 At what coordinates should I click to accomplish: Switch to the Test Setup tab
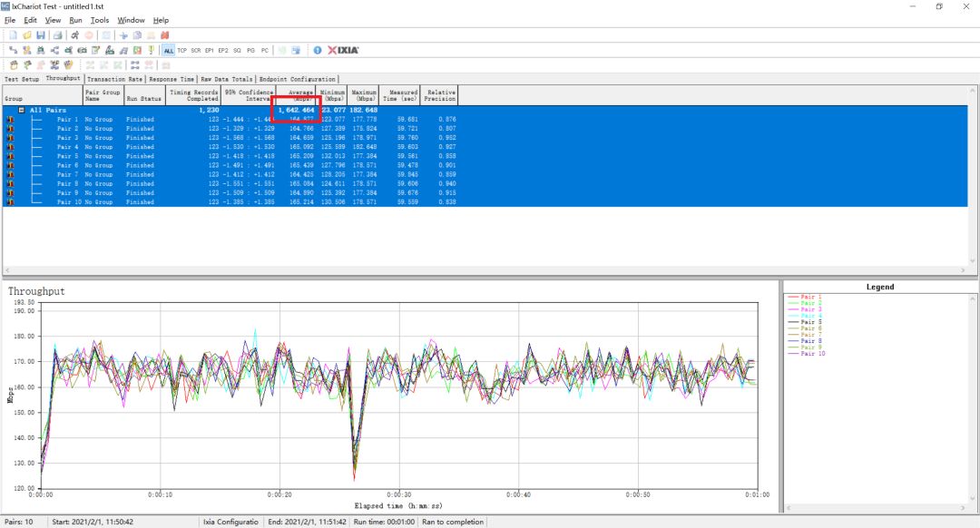click(x=22, y=79)
